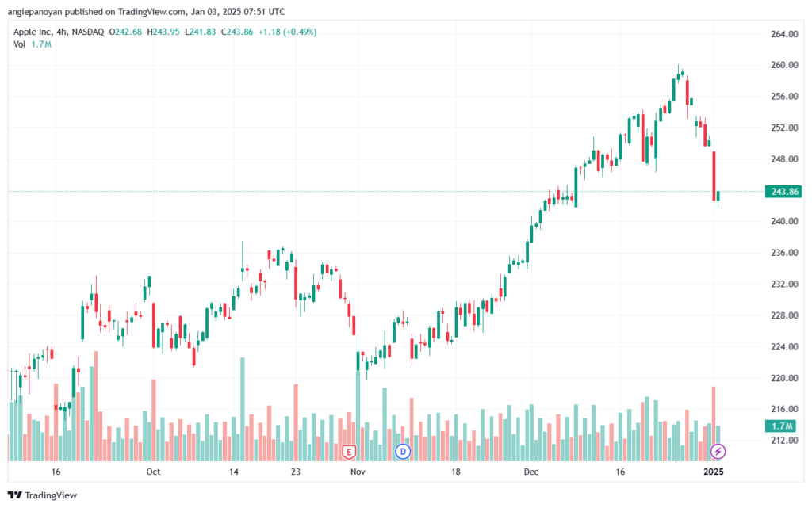The image size is (812, 508).
Task: Click the +1.18 (+0.49%) change value
Action: click(x=287, y=32)
